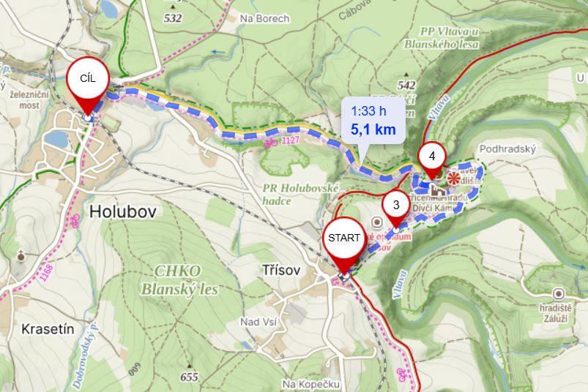Click the bicycle icon on route 1168
Image resolution: width=588 pixels, height=392 pixels.
click(75, 222)
